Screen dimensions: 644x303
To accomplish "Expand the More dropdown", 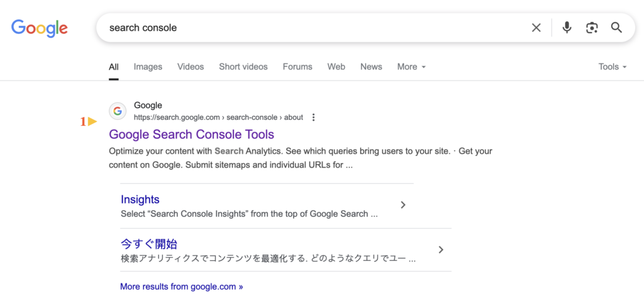I will coord(411,67).
